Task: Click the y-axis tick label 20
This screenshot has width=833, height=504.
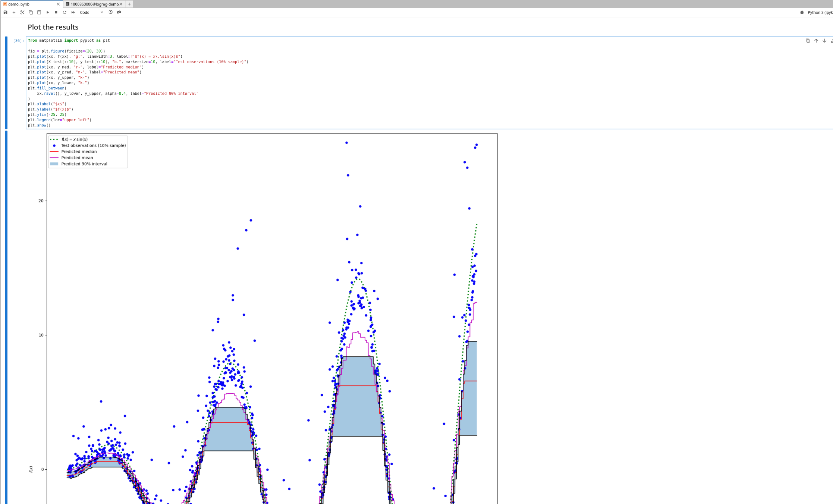Action: [41, 201]
